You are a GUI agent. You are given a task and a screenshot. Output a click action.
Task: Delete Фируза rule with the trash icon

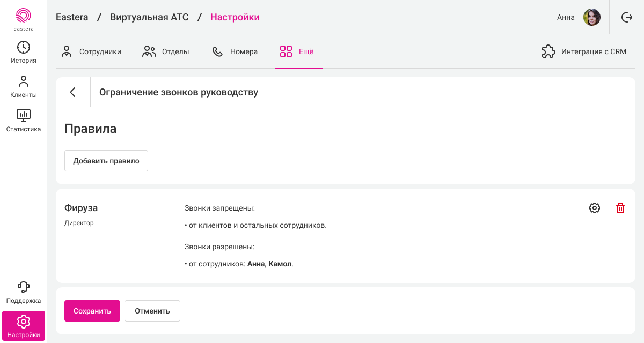(x=620, y=208)
